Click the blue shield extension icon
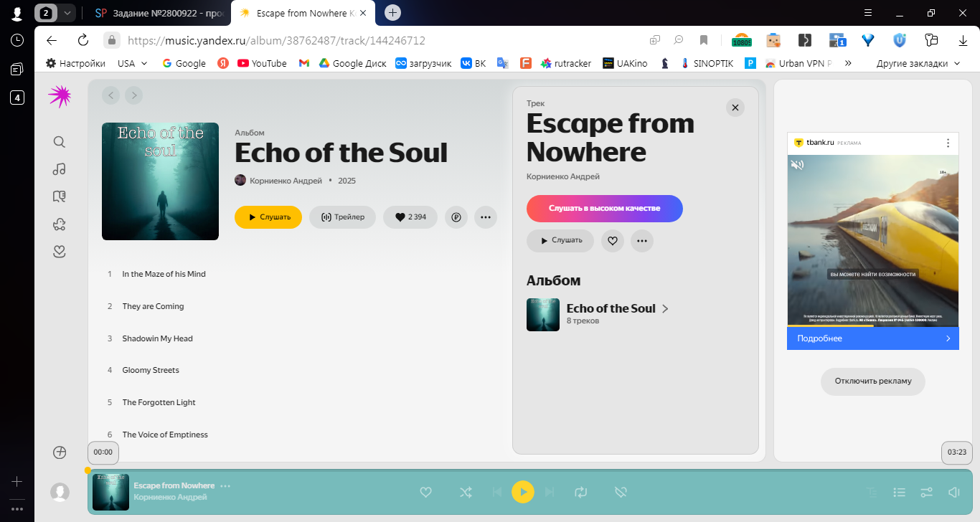 [x=900, y=40]
